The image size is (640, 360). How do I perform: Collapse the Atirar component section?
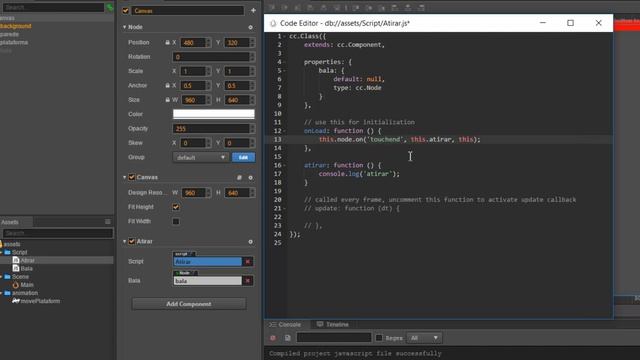[124, 241]
